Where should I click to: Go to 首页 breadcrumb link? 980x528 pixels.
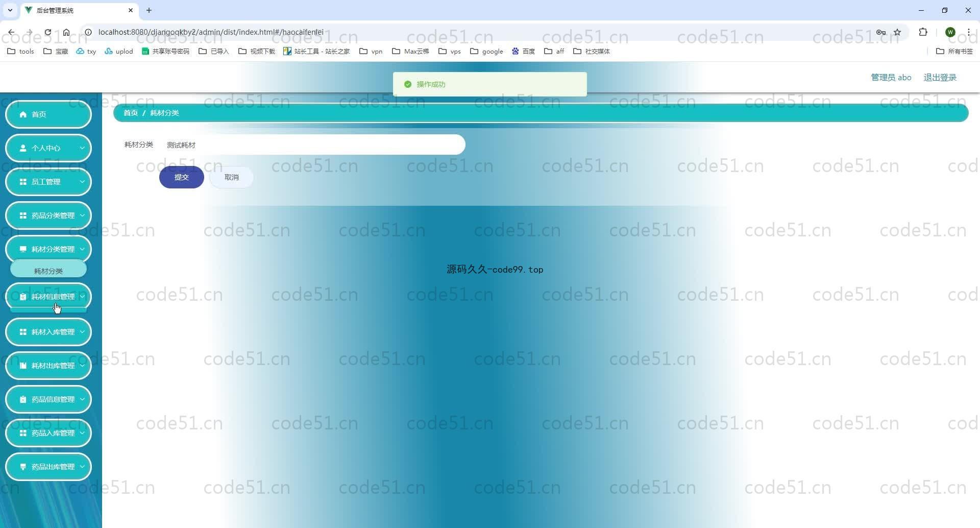[x=131, y=113]
